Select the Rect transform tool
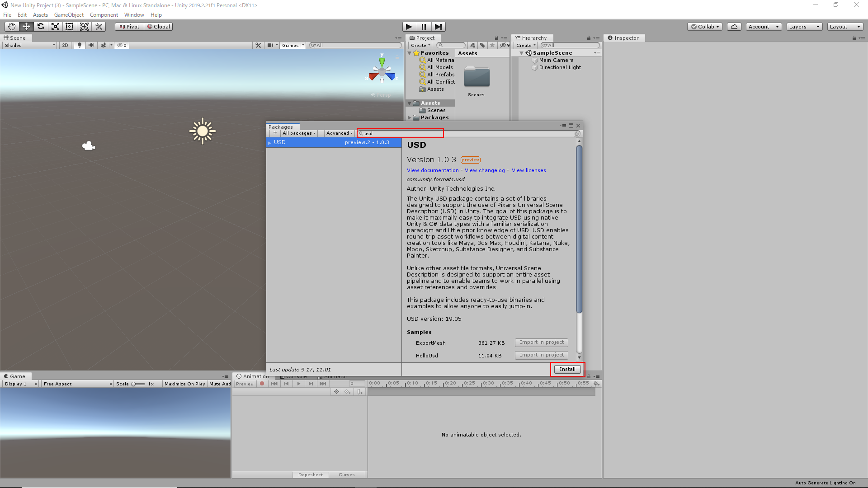Screen dimensions: 868x488 tap(70, 27)
